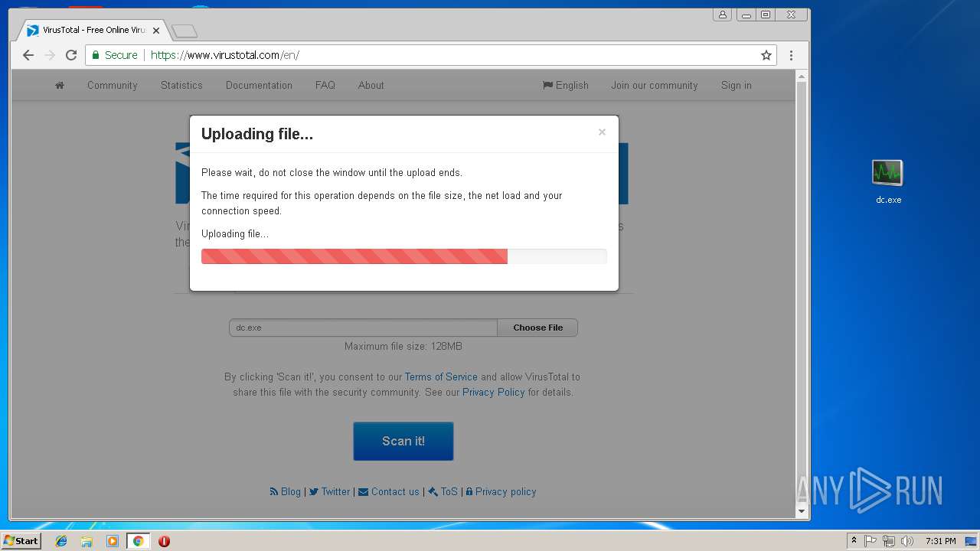Close the Uploading file dialog
Image resolution: width=980 pixels, height=551 pixels.
tap(602, 132)
